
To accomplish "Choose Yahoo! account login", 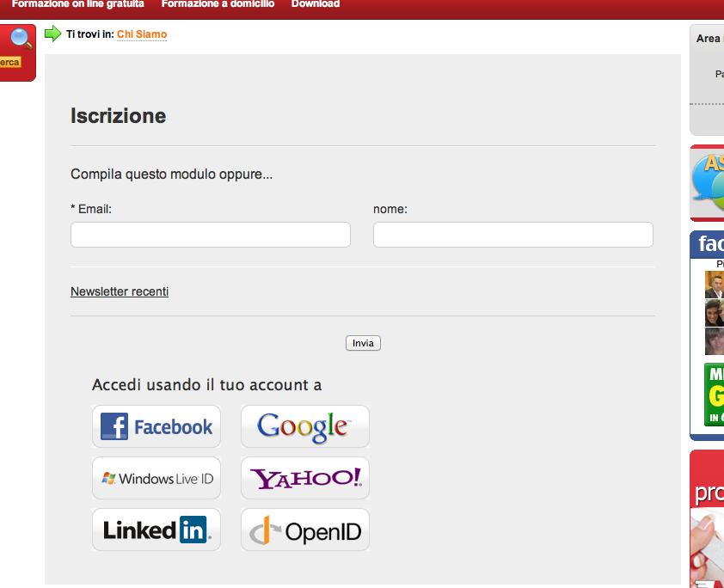I will [305, 478].
